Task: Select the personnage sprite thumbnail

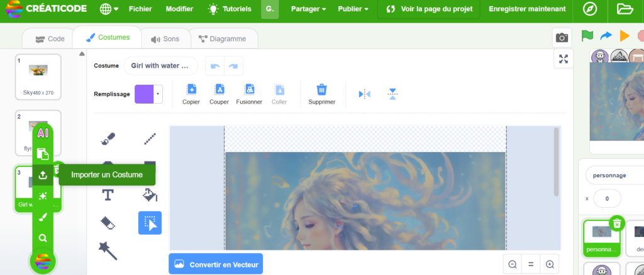Action: [602, 238]
